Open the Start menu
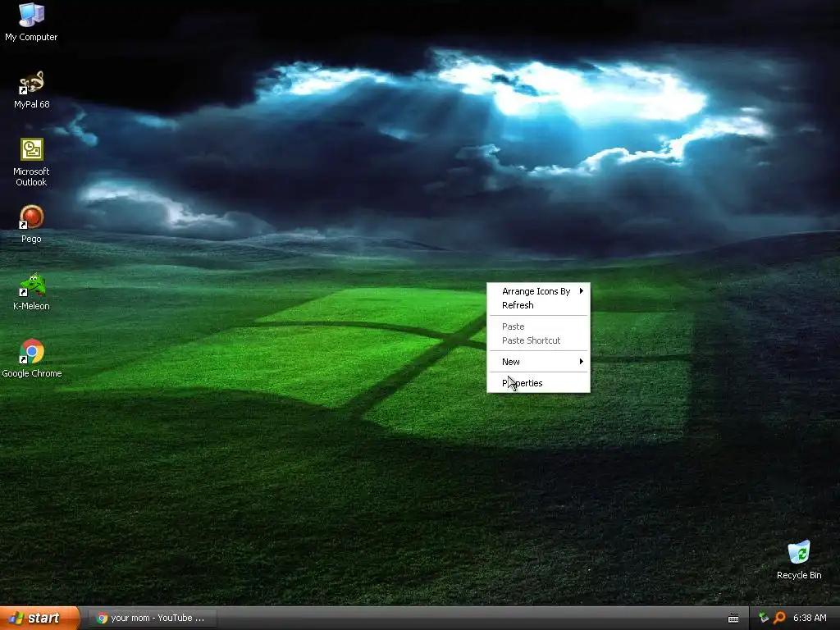Viewport: 840px width, 630px height. click(39, 619)
